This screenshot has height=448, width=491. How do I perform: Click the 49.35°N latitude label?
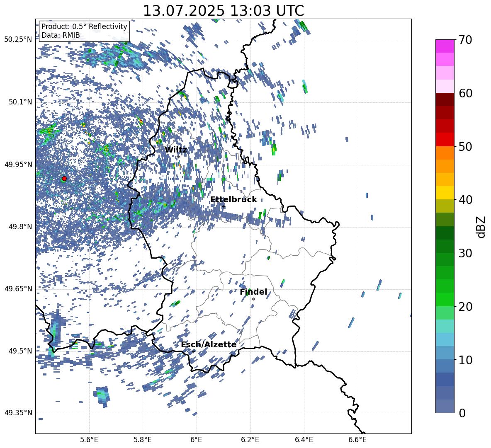18,413
